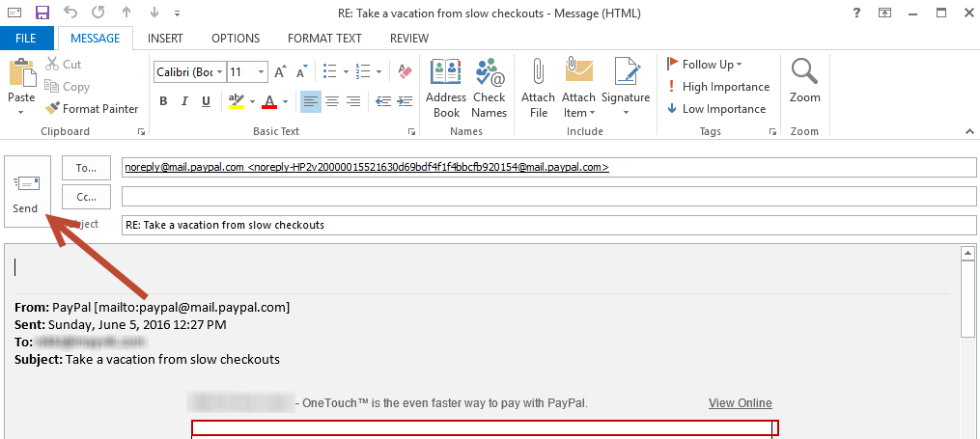Toggle italic formatting
The width and height of the screenshot is (980, 439).
pyautogui.click(x=184, y=101)
